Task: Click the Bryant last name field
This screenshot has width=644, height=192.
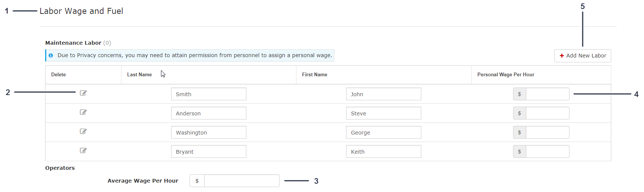Action: click(x=208, y=152)
